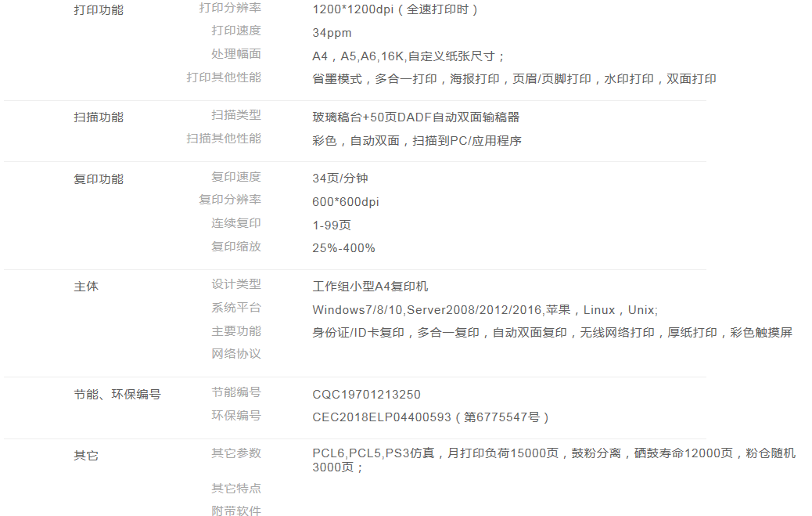812x516 pixels.
Task: Select the 扫描其他性能 label
Action: 223,139
